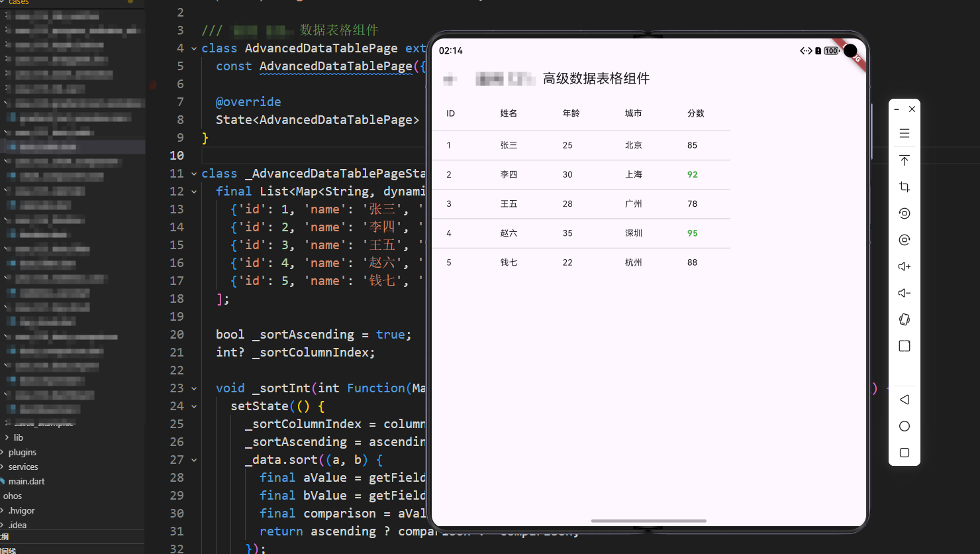Screen dimensions: 980x554
Task: Sort the table by the 城市 column header
Action: (x=633, y=113)
